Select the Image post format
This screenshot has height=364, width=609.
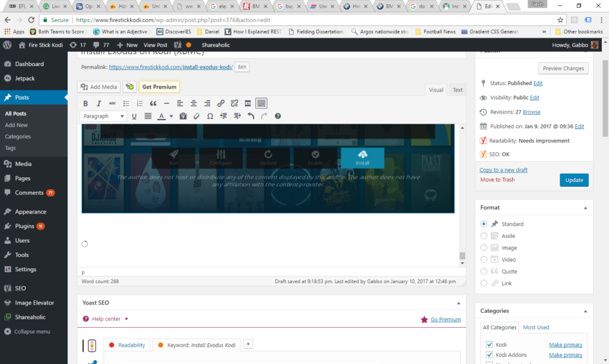(x=484, y=248)
